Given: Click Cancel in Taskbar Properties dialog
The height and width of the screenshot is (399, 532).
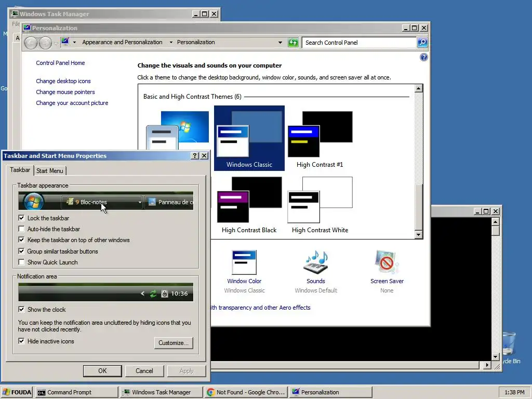Looking at the screenshot, I should 144,371.
